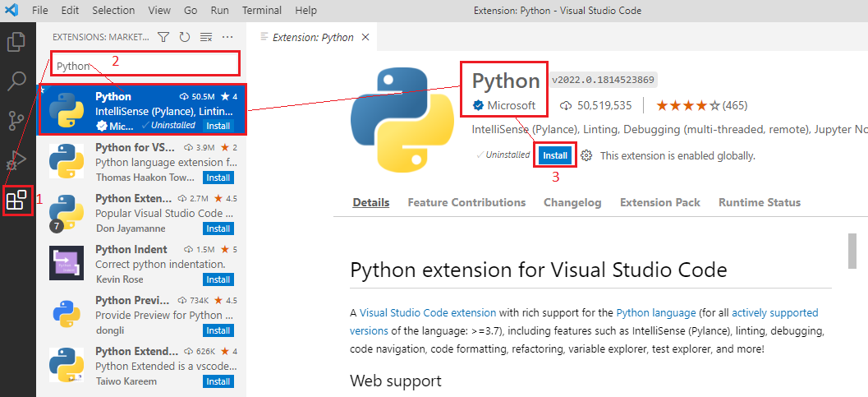Click the Python extension pack badge 7
The image size is (868, 397).
pos(57,226)
